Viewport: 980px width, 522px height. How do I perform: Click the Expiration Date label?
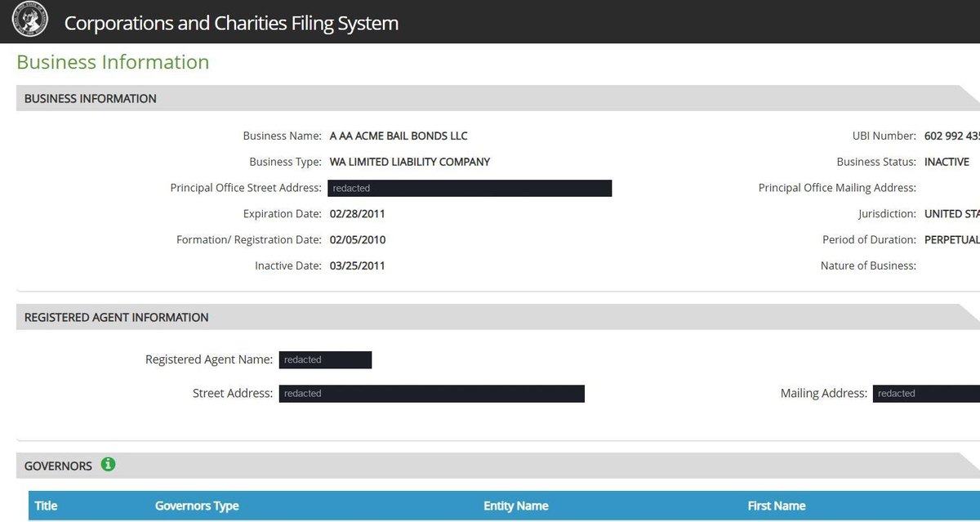tap(282, 214)
